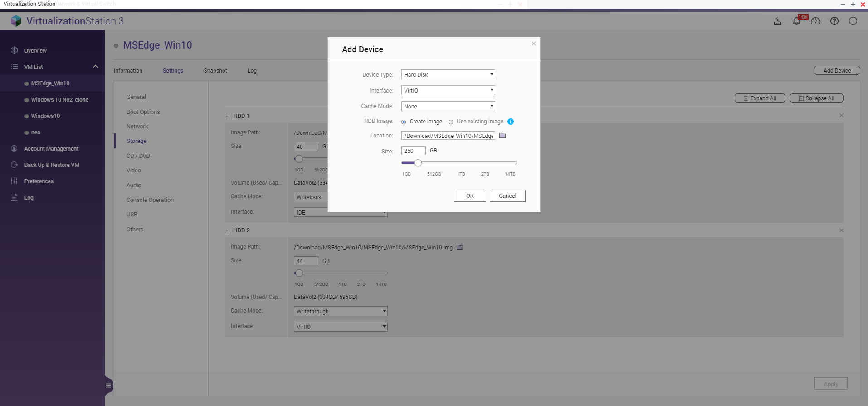
Task: Browse location folder icon in Add Device
Action: [x=502, y=136]
